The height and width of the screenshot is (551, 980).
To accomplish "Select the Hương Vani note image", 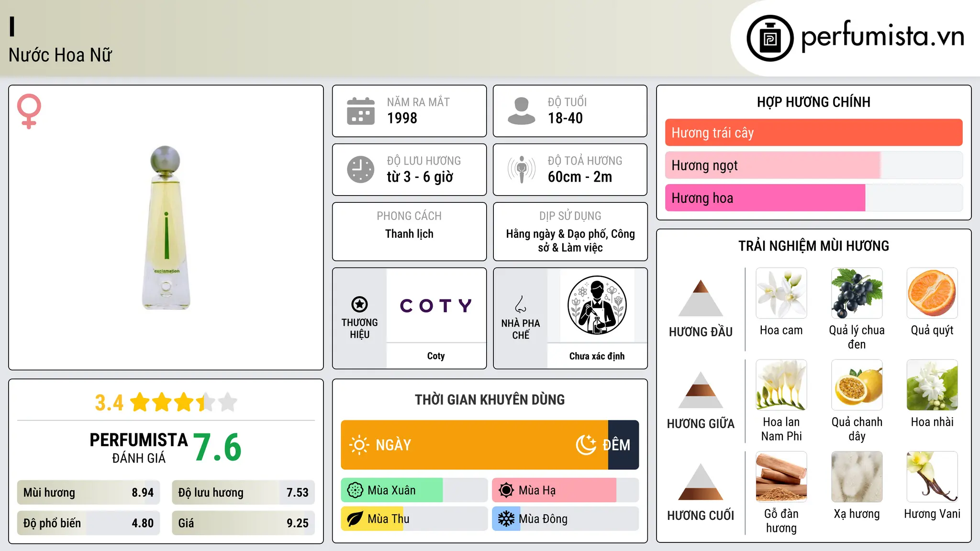I will pyautogui.click(x=932, y=477).
